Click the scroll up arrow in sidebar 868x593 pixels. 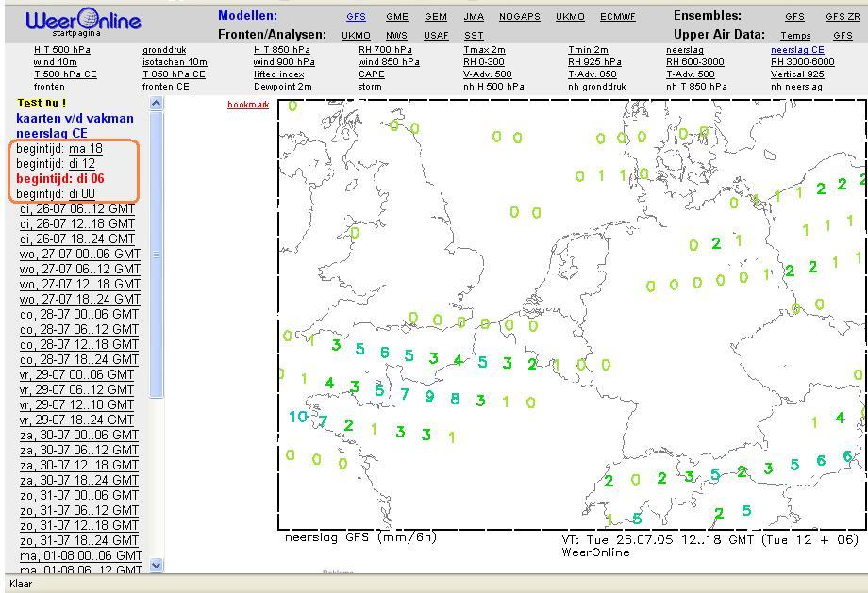(x=156, y=103)
